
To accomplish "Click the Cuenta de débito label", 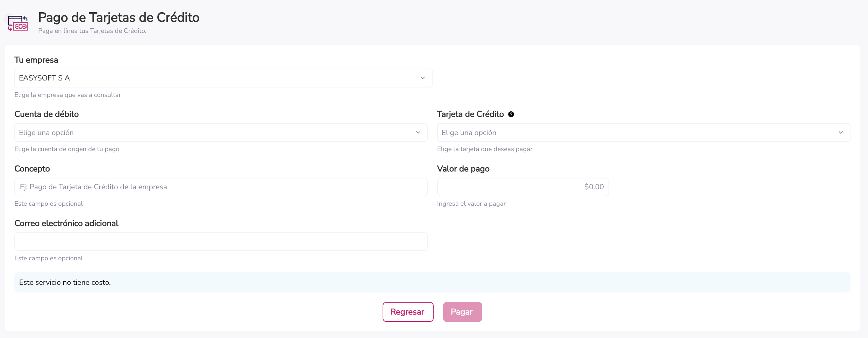I will click(47, 114).
